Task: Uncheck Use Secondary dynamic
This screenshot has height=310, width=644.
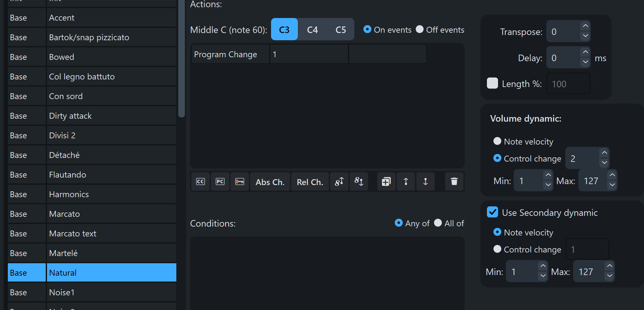Action: pos(492,212)
